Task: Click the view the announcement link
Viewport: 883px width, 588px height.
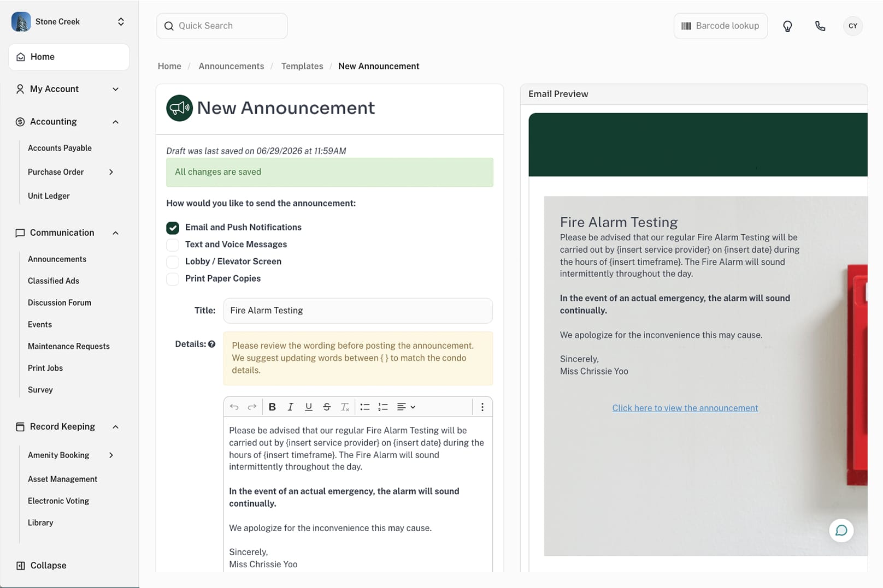Action: pos(685,408)
